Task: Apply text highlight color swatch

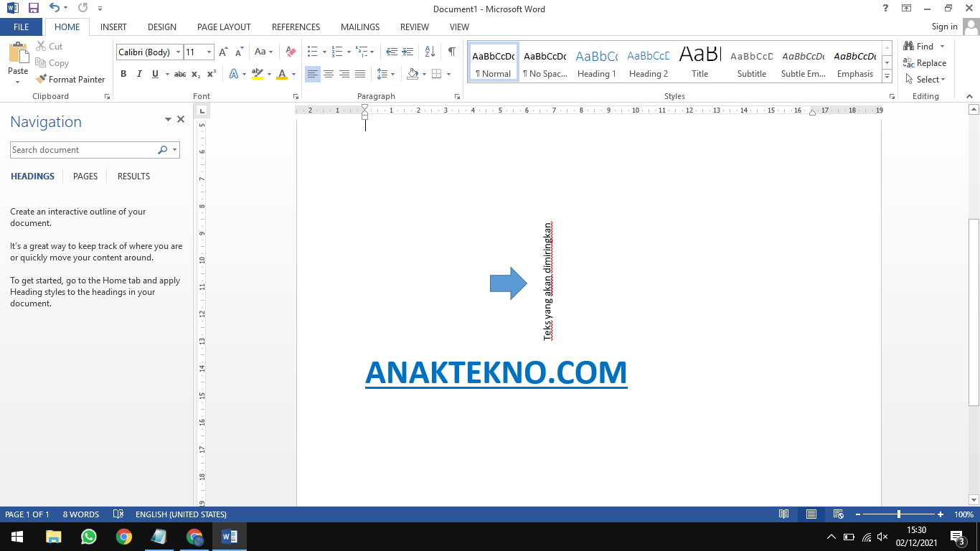Action: (258, 74)
